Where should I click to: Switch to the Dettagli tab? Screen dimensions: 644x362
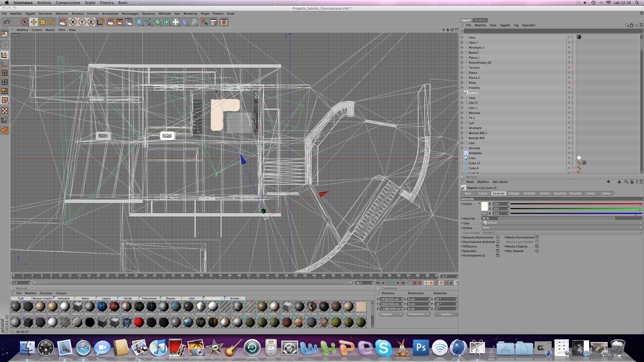514,193
